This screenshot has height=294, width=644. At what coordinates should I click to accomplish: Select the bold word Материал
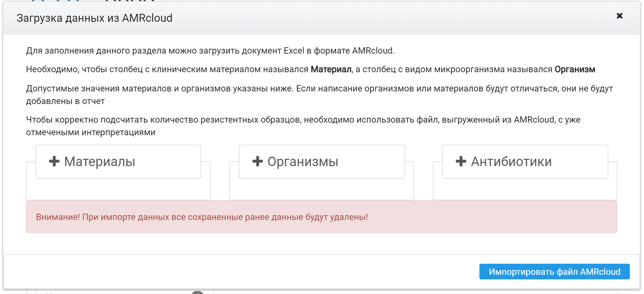(x=331, y=69)
